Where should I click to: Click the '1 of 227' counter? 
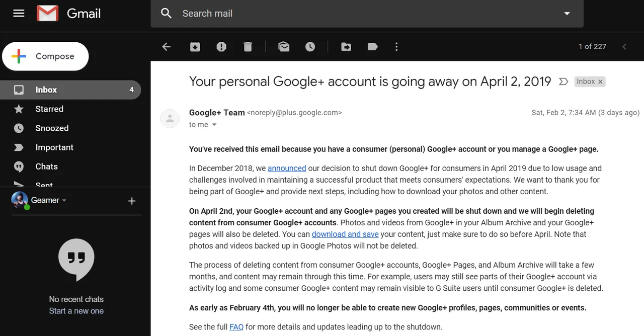pyautogui.click(x=592, y=47)
